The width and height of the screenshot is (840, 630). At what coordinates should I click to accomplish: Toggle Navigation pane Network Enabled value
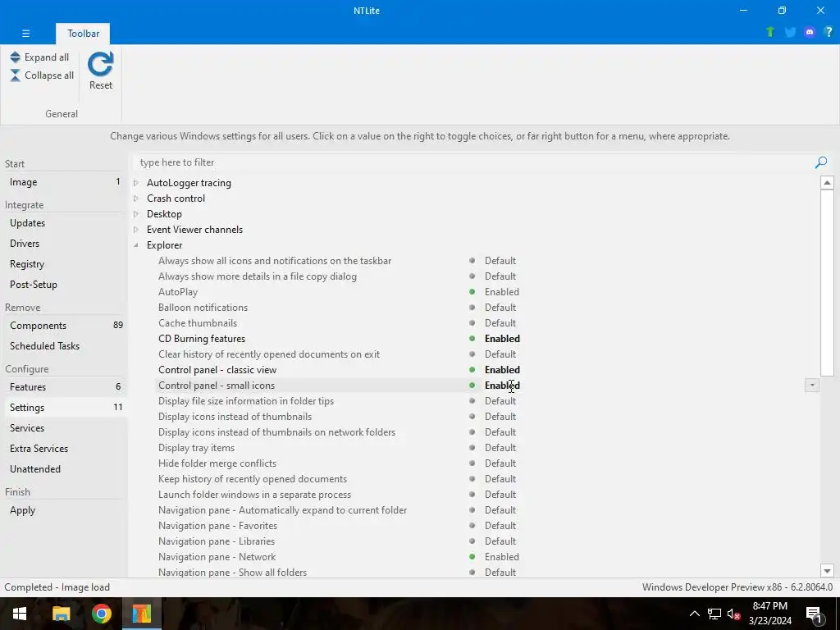coord(501,557)
